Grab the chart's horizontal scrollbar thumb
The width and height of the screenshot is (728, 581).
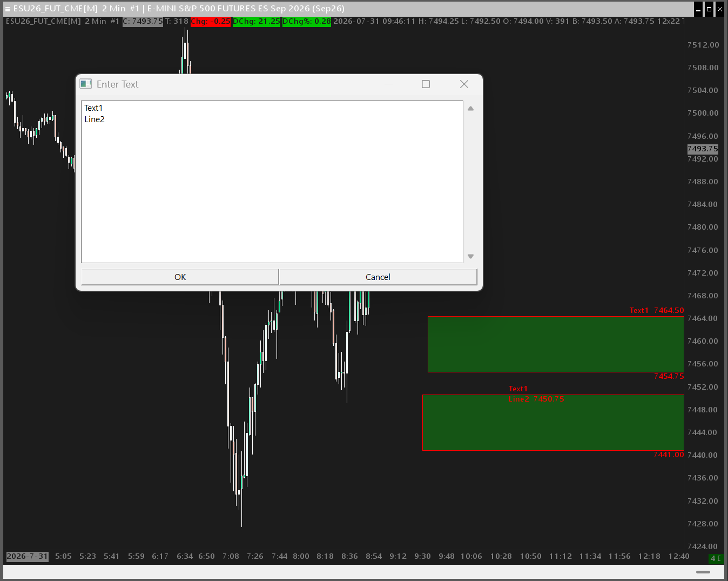703,572
